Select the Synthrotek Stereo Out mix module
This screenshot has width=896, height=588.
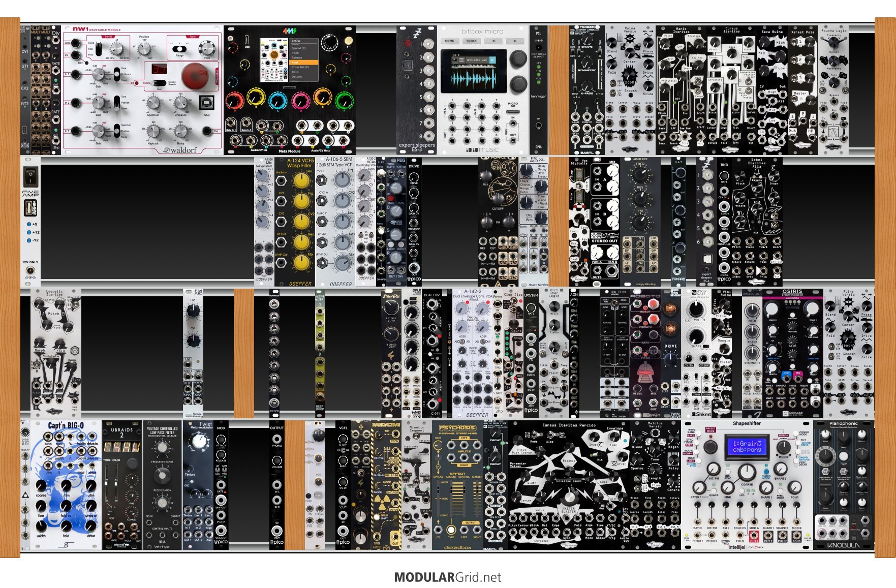[605, 222]
